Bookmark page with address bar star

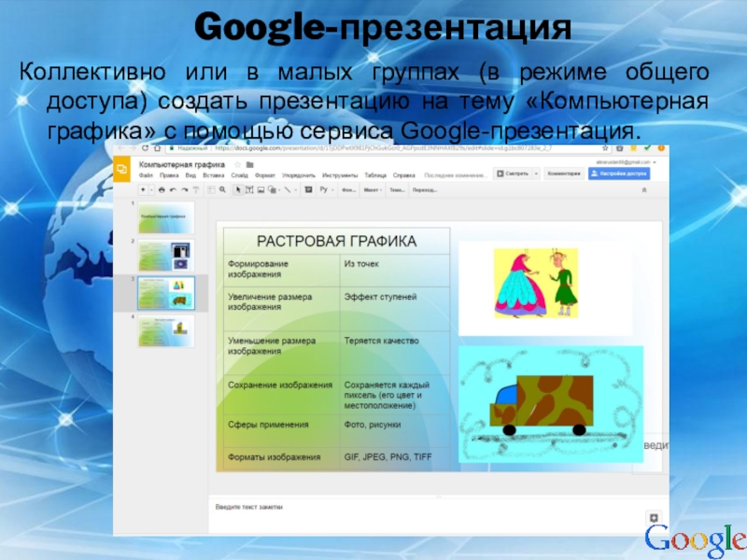click(605, 148)
